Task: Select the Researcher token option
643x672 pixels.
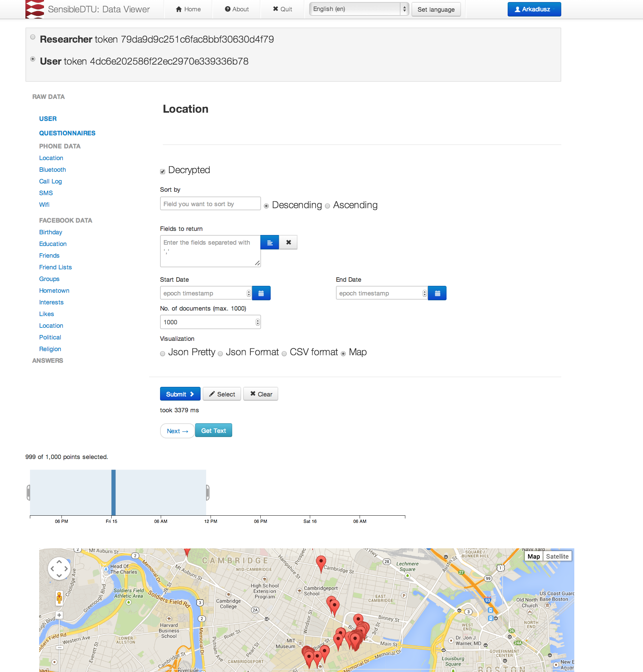Action: tap(33, 37)
